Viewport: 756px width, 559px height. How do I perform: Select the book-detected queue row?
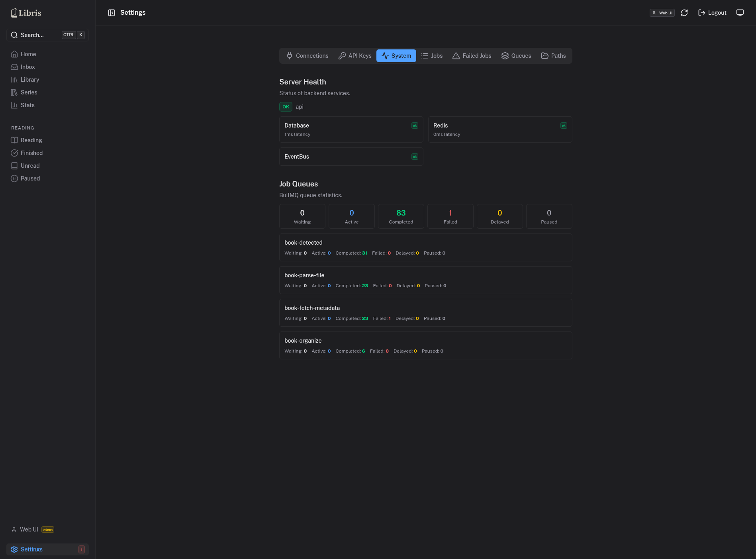tap(426, 247)
